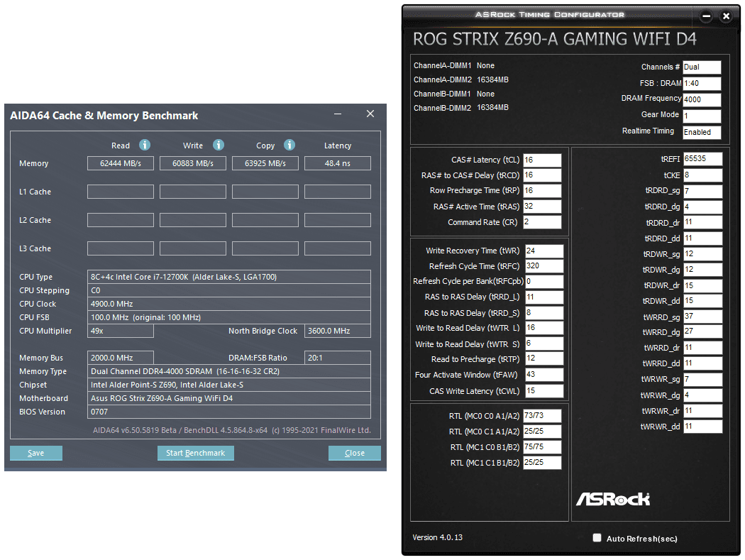Viewport: 745px width, 560px height.
Task: Click the DRAM:FSB Ratio 20:1 field
Action: point(338,358)
